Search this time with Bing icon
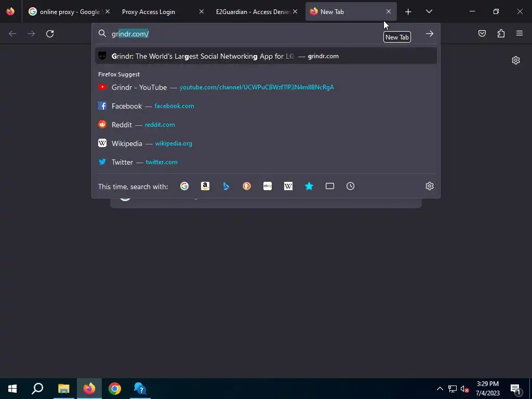Screen dimensions: 532x399 point(226,186)
